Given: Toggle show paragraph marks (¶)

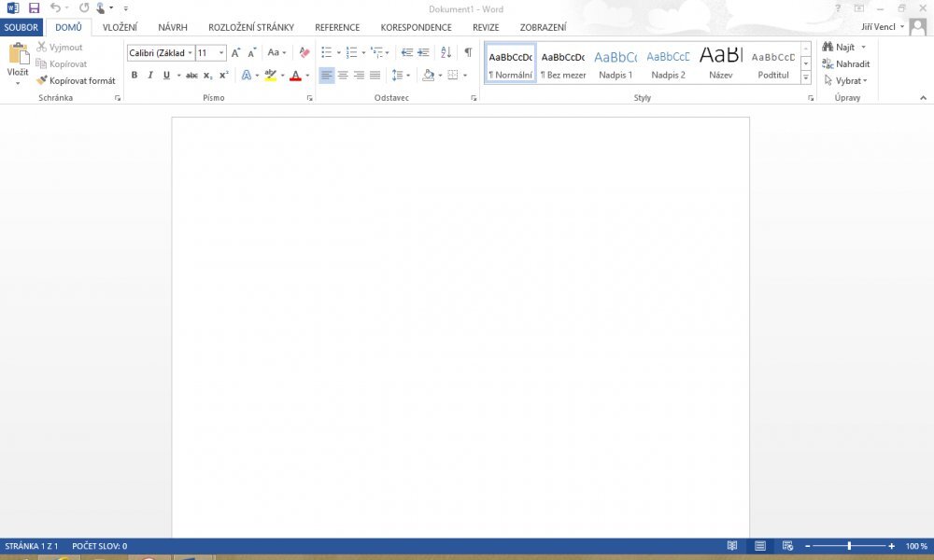Looking at the screenshot, I should [x=468, y=53].
